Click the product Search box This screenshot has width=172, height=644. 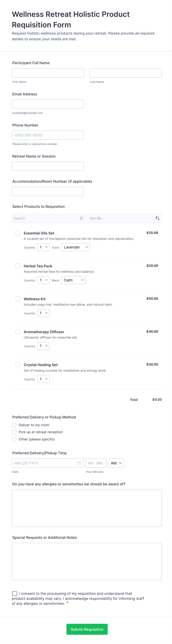tap(46, 218)
